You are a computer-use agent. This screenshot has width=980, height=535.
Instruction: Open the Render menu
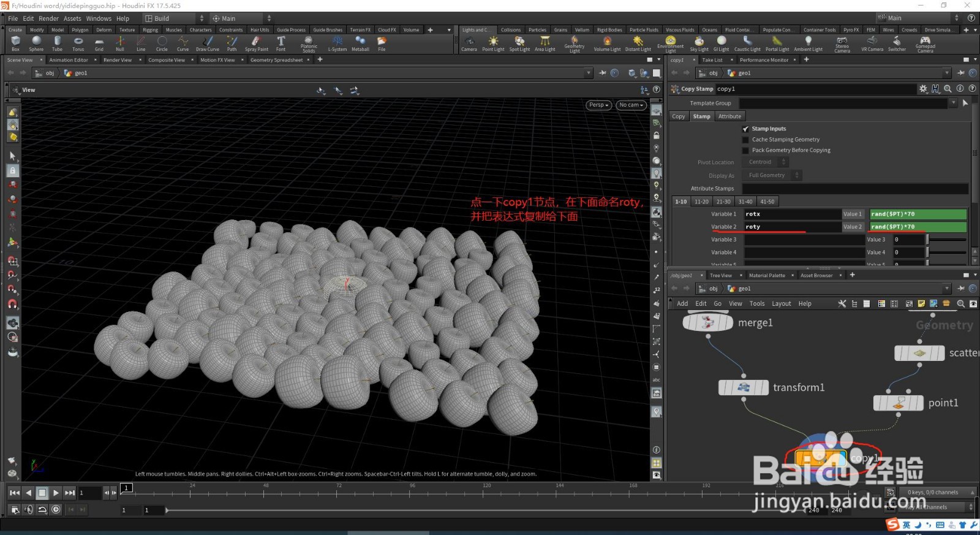[x=49, y=18]
